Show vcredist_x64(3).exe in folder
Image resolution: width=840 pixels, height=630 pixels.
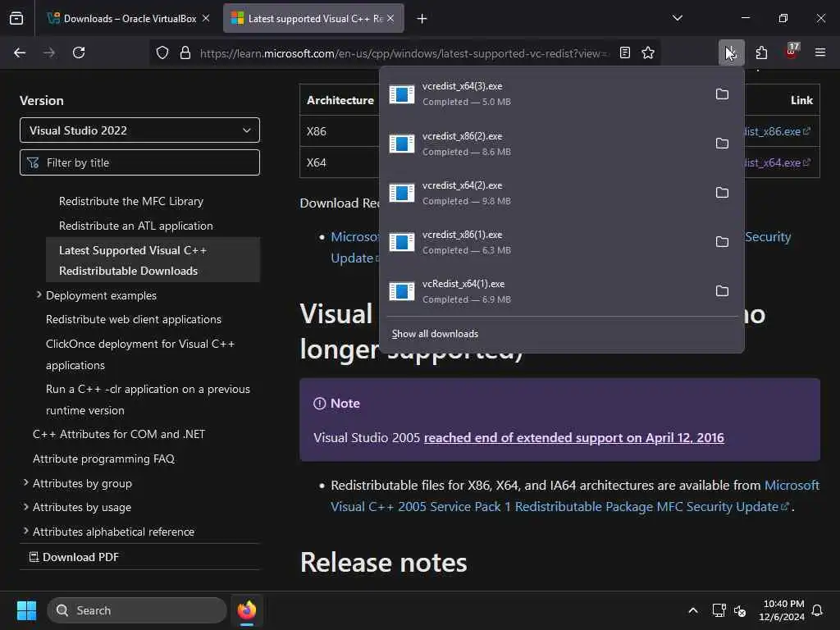pyautogui.click(x=722, y=94)
